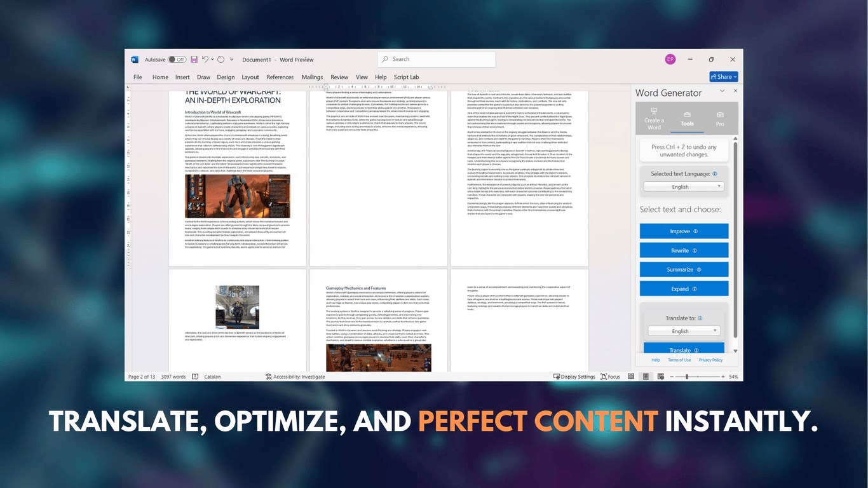The image size is (868, 488).
Task: Click the info icon on the Translate button
Action: click(696, 350)
